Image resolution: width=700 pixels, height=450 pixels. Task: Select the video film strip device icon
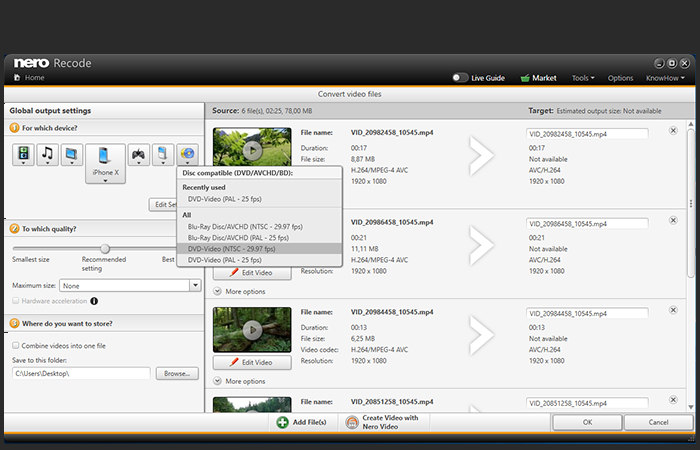point(23,154)
